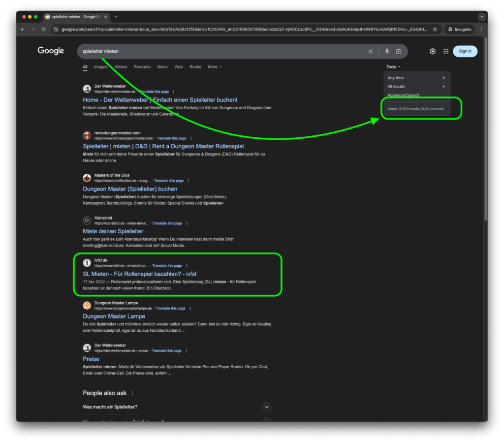The image size is (504, 443).
Task: Open 'Home - Der Weltenweber' result
Action: 160,100
